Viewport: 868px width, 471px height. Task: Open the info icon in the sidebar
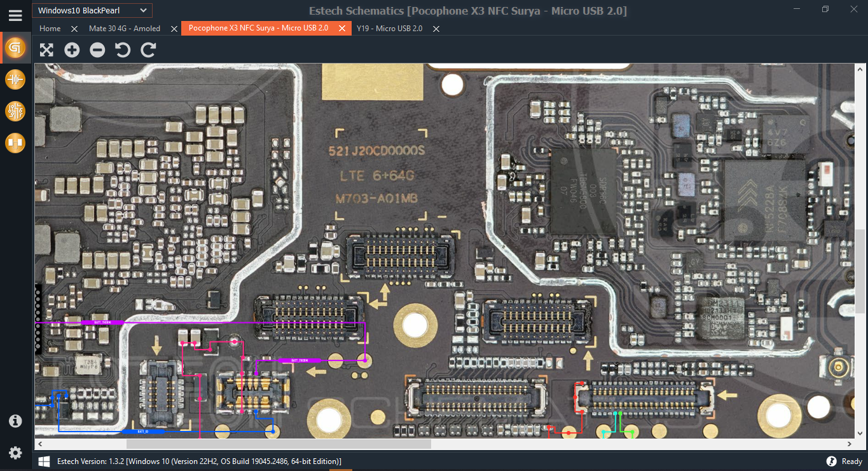click(x=15, y=421)
